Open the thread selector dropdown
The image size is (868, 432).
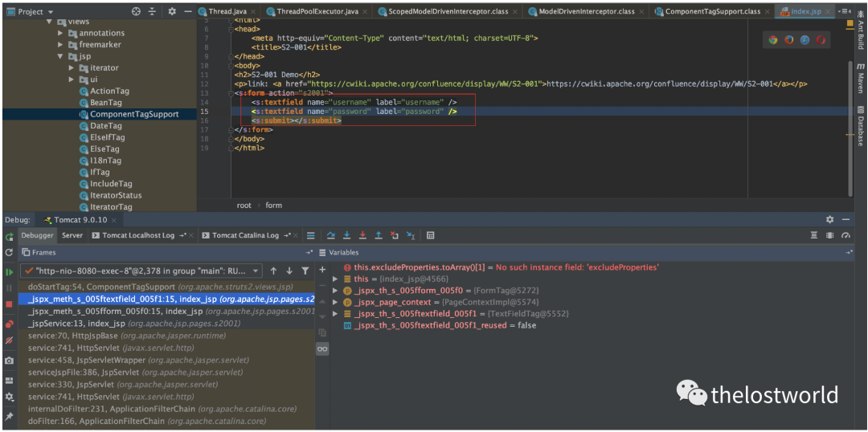pos(256,271)
